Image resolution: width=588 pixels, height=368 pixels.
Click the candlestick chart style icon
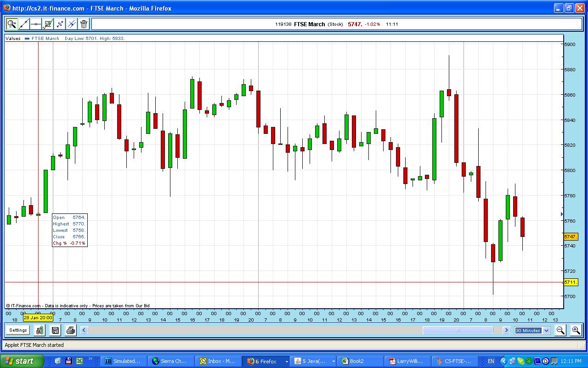point(40,330)
